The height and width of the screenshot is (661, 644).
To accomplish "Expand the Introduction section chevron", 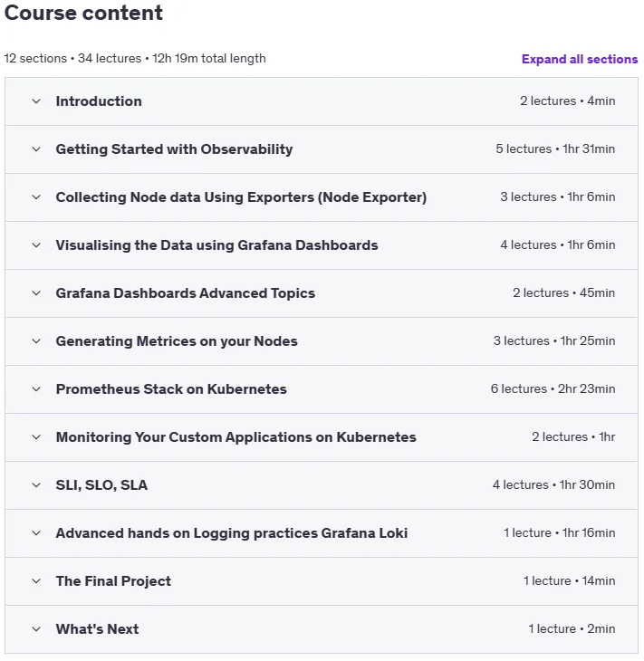I will coord(36,101).
